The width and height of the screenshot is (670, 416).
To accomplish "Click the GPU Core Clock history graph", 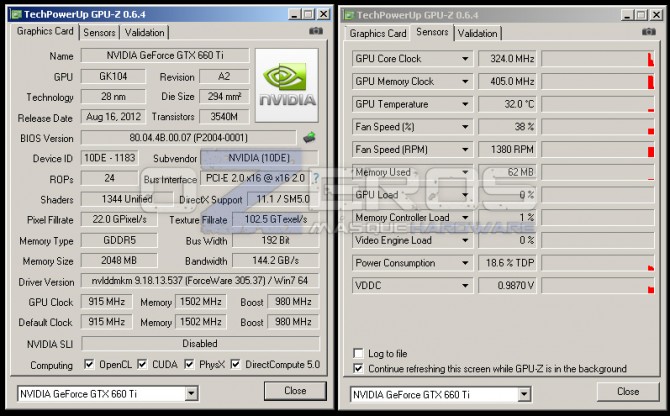I will (598, 59).
